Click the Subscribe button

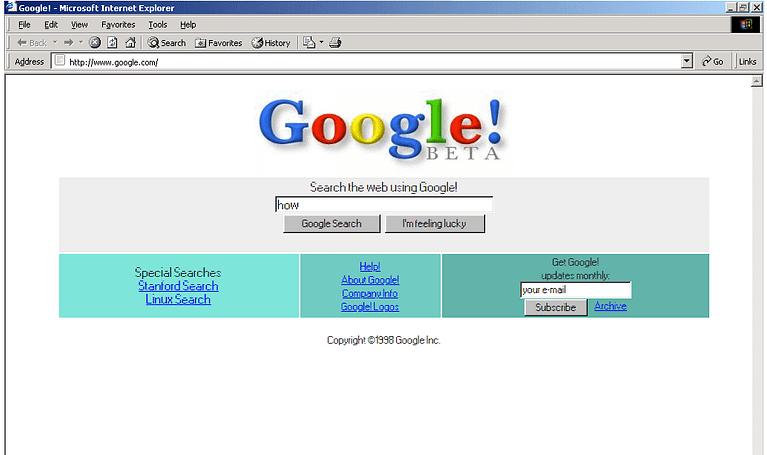click(x=555, y=307)
